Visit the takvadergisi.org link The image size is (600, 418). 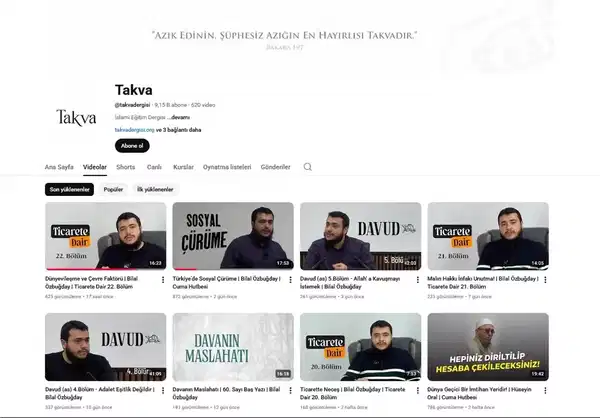coord(135,130)
